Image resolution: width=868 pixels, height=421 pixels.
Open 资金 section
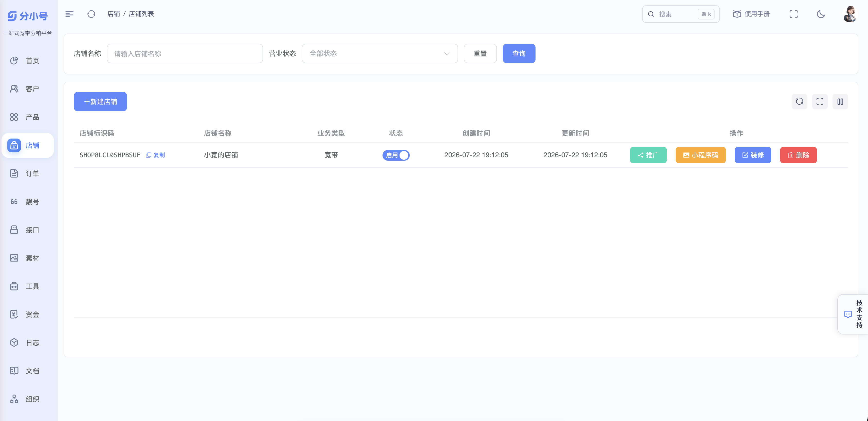28,314
